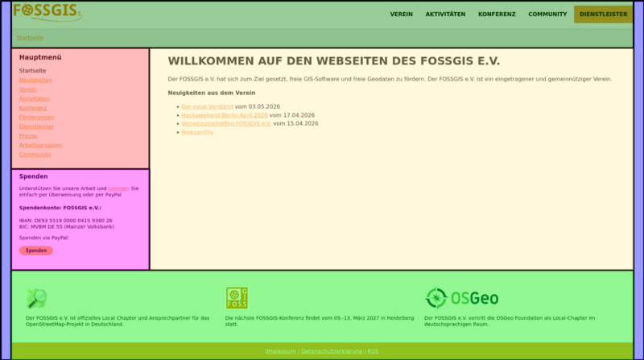Open 'Hackweekend Berlin April 2026' news item

[x=225, y=115]
